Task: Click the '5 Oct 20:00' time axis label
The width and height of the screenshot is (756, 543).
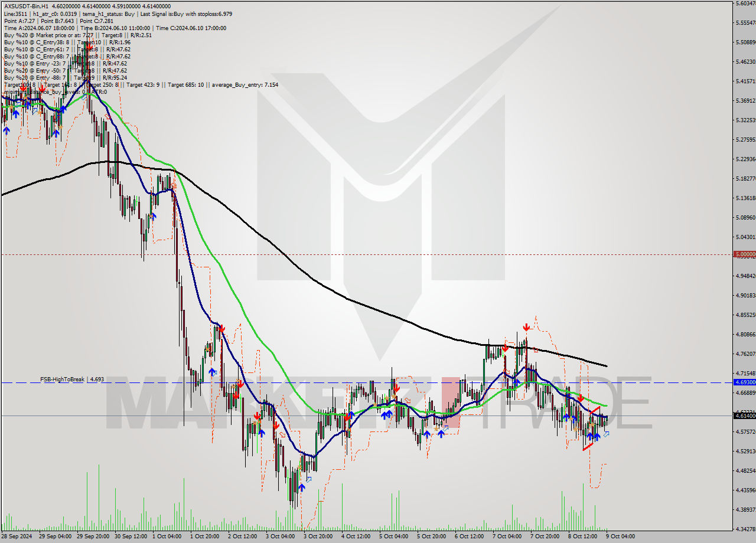Action: click(x=432, y=537)
